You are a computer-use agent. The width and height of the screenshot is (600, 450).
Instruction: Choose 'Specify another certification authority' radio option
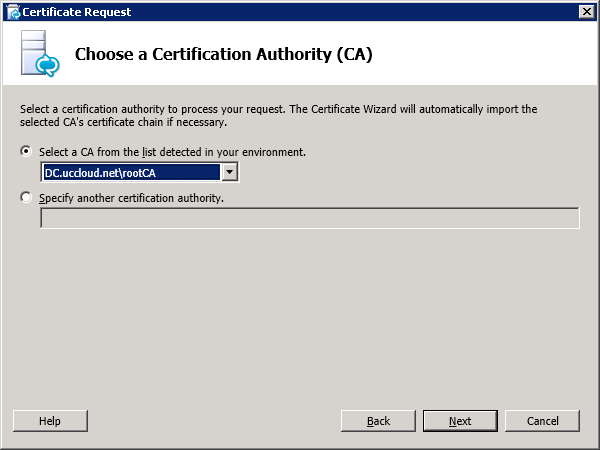tap(26, 197)
